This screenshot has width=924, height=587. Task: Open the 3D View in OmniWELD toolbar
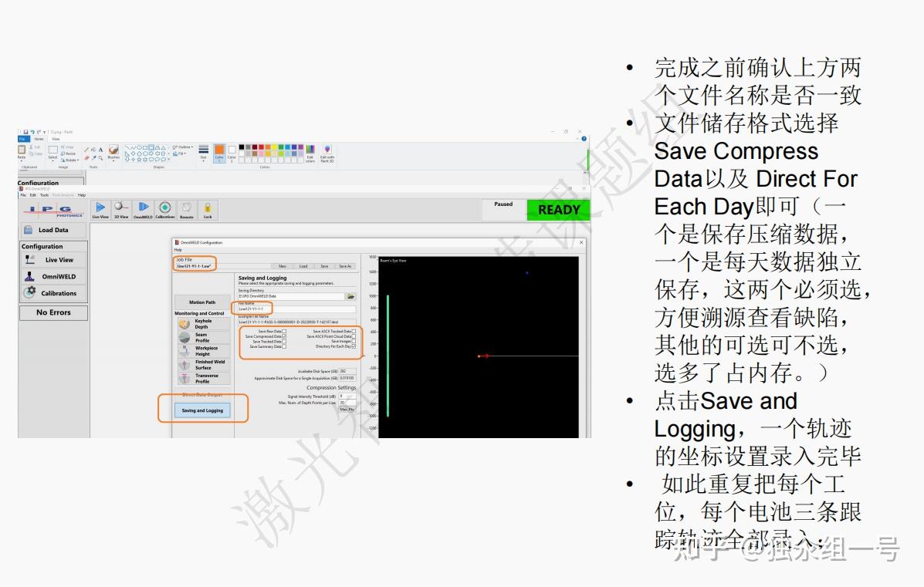122,208
